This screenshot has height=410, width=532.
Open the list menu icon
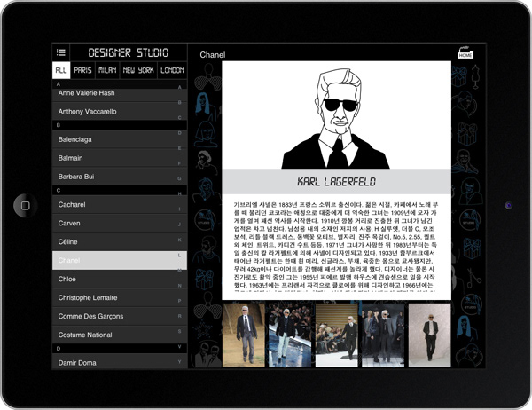point(61,53)
